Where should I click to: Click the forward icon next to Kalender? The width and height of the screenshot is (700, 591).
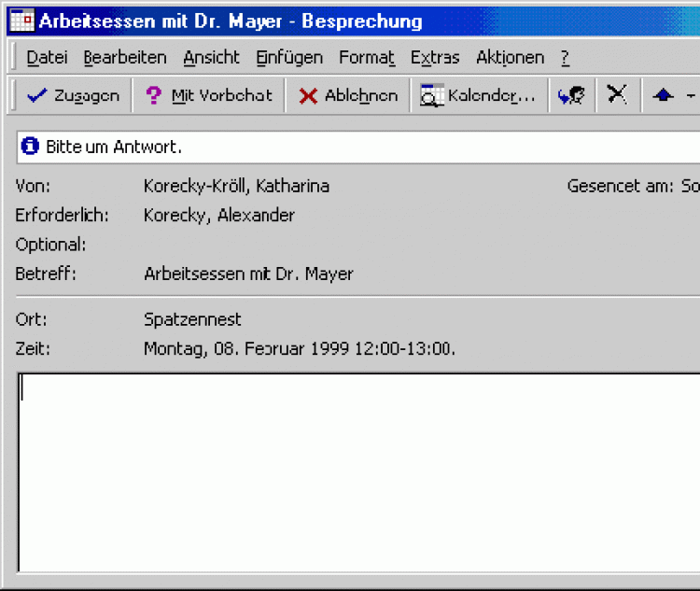[571, 95]
